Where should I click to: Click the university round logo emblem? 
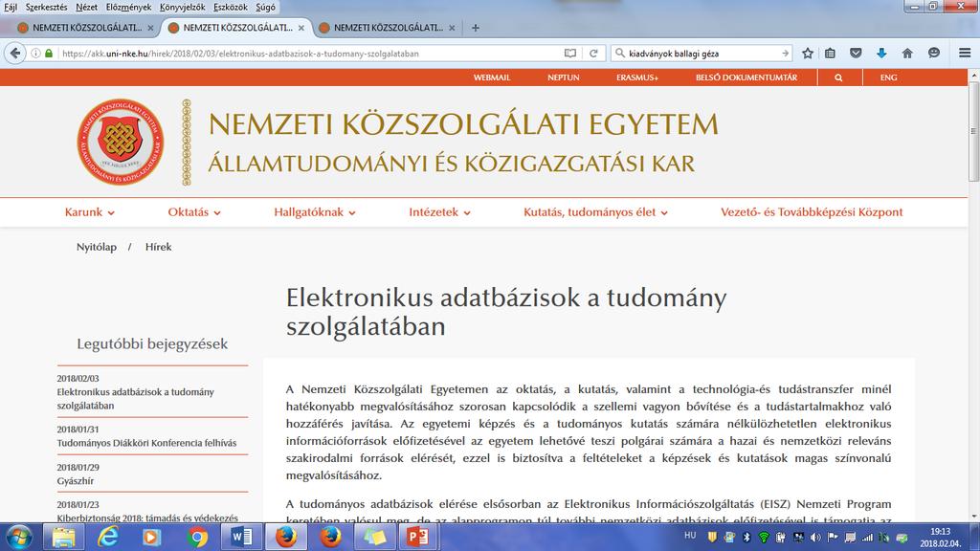coord(121,142)
